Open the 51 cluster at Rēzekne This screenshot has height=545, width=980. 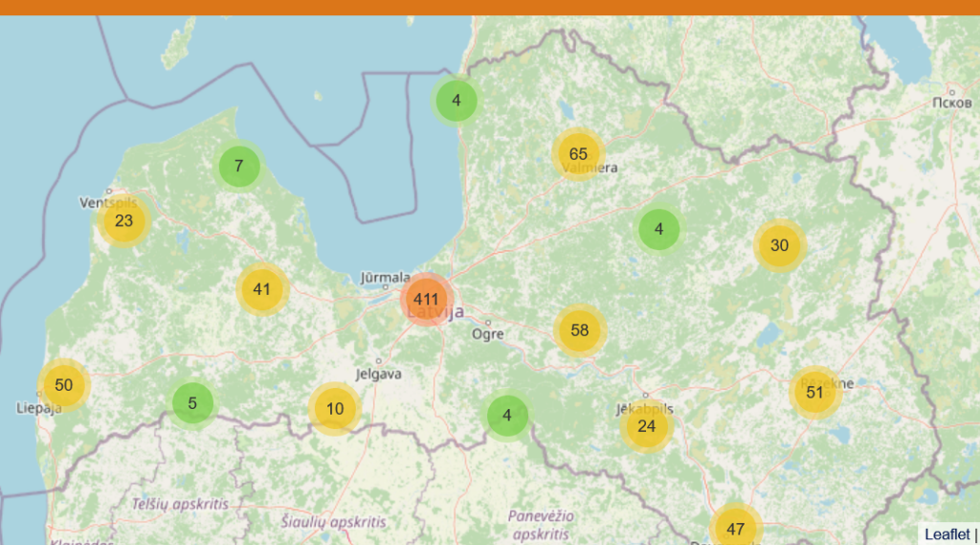point(815,392)
